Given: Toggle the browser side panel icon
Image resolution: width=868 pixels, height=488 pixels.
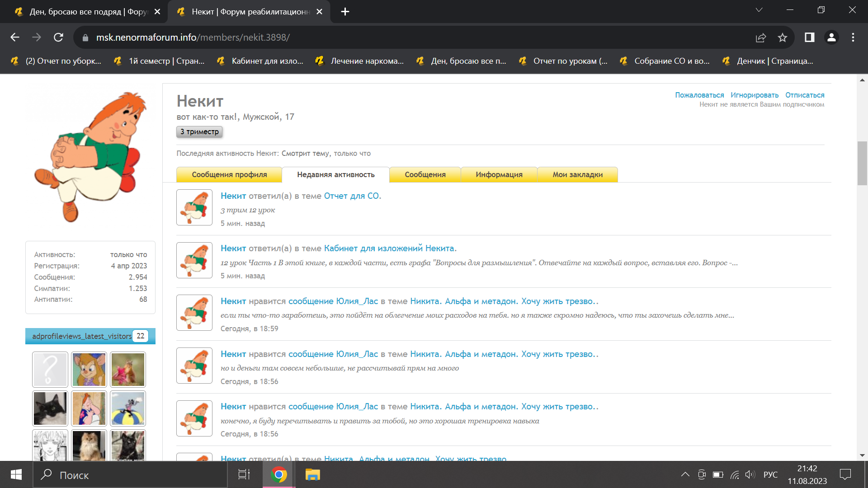Looking at the screenshot, I should pyautogui.click(x=810, y=38).
